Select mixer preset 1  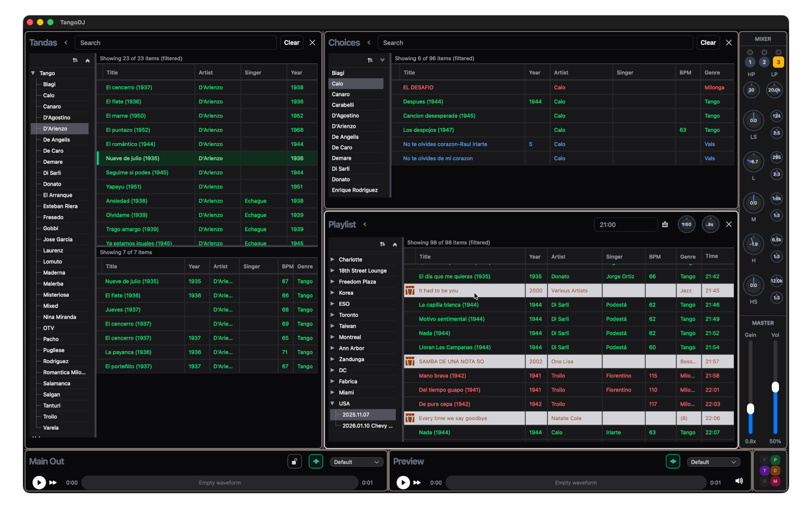tap(750, 62)
